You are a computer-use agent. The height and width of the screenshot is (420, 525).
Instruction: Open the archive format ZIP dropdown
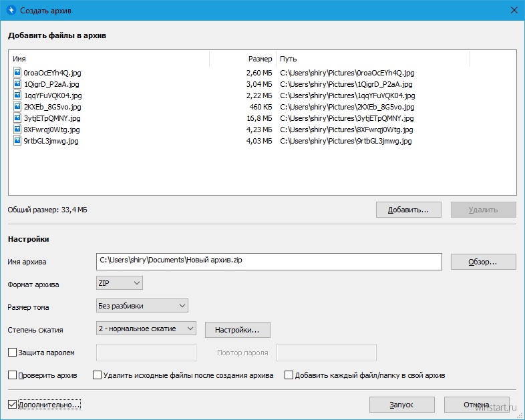point(119,283)
